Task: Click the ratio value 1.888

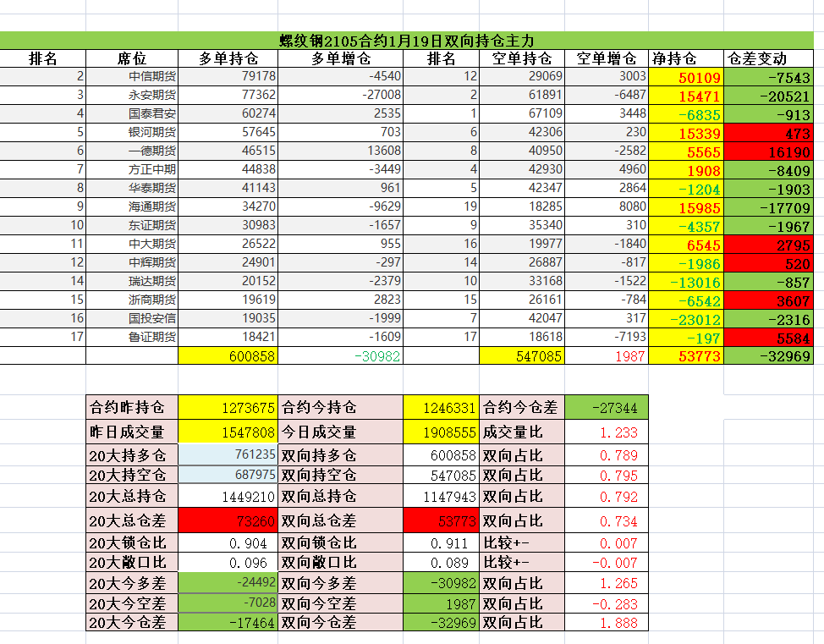Action: (x=607, y=622)
